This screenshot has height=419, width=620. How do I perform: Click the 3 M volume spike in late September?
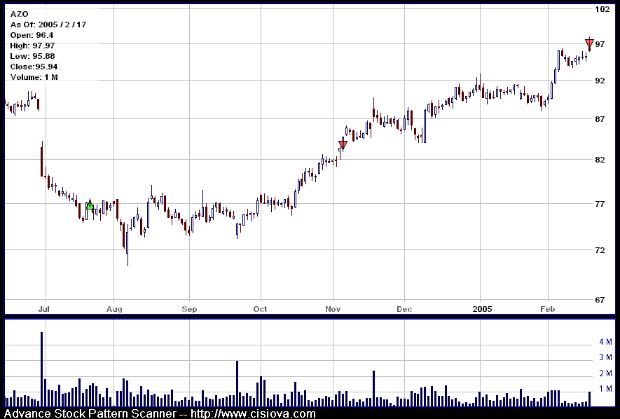237,383
